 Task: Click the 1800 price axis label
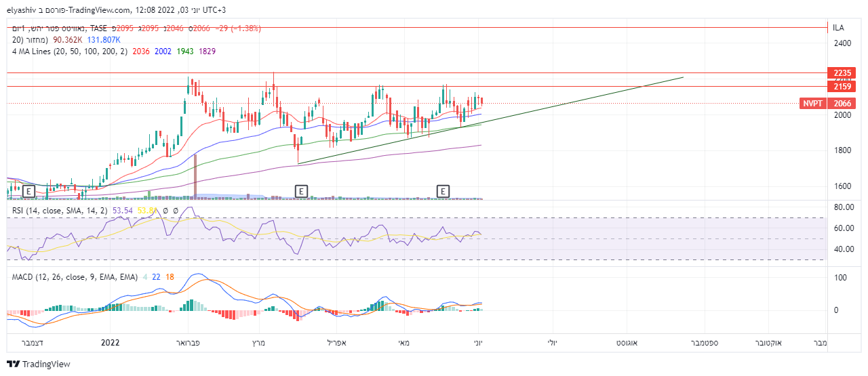(843, 150)
